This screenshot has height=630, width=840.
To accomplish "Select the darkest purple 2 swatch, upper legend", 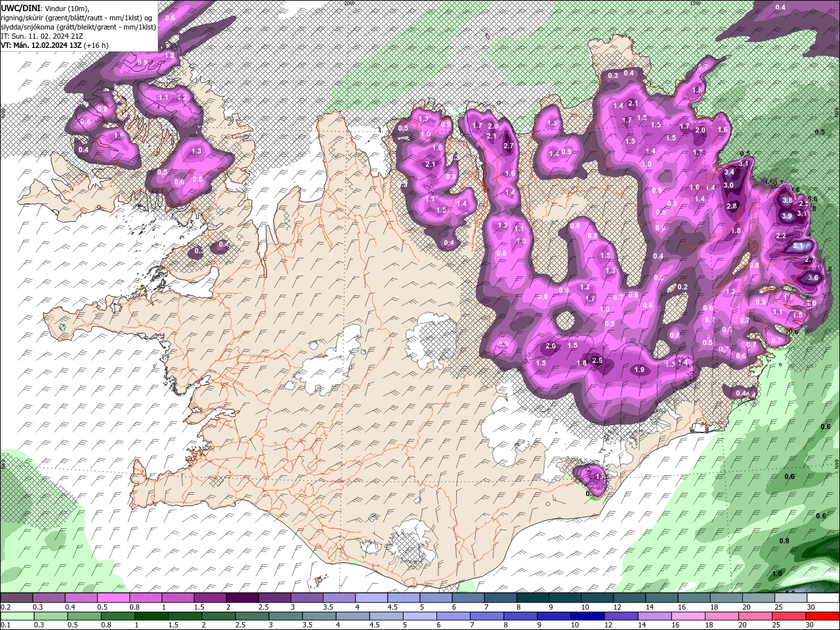I will click(x=242, y=597).
